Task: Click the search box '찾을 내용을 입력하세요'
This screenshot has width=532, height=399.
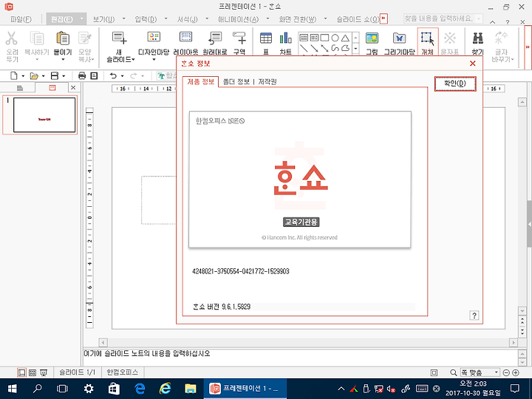Action: (x=443, y=18)
